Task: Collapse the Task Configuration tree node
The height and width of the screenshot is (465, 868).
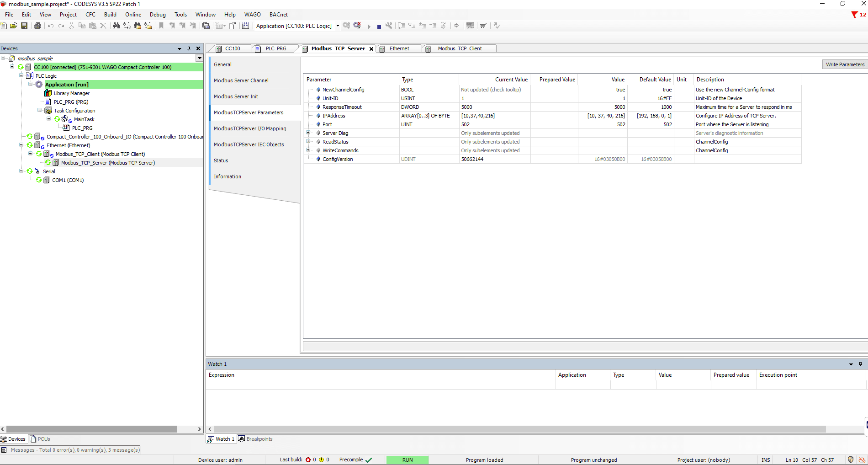Action: (39, 110)
